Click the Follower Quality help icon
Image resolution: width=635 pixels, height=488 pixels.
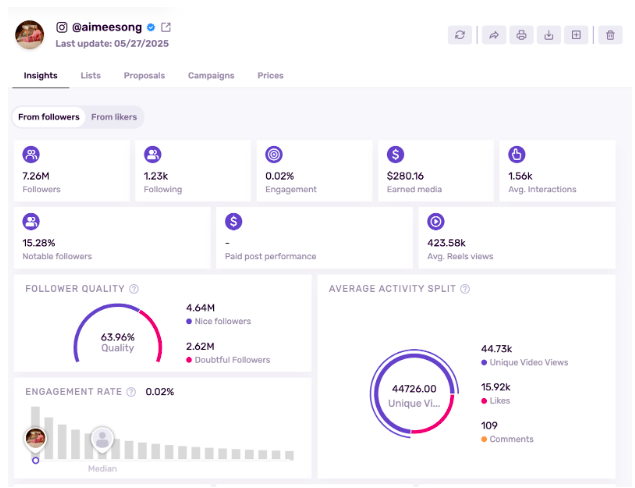(134, 289)
